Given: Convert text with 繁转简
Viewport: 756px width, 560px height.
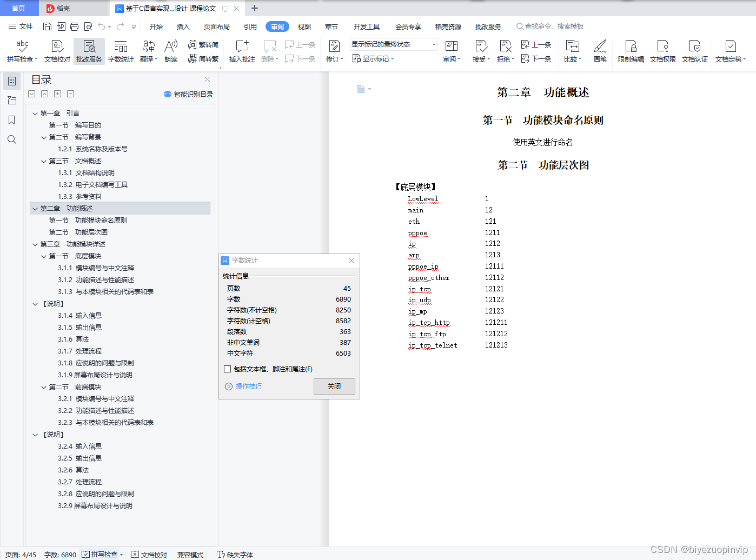Looking at the screenshot, I should 203,45.
